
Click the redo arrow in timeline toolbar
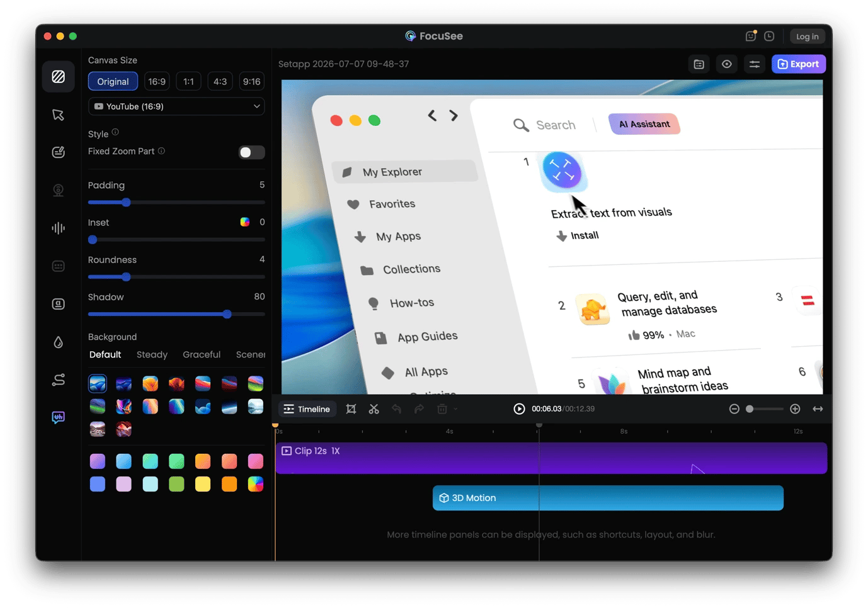(419, 409)
